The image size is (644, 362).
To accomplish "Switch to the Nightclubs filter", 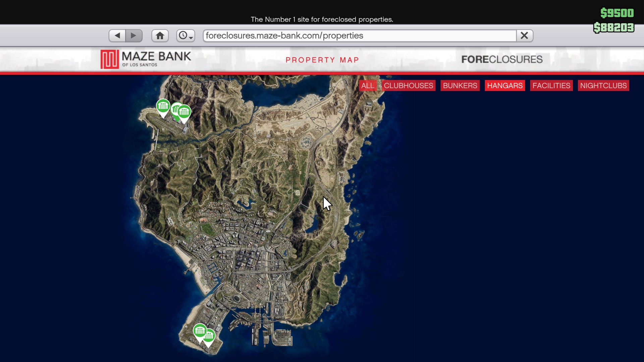I will [603, 85].
